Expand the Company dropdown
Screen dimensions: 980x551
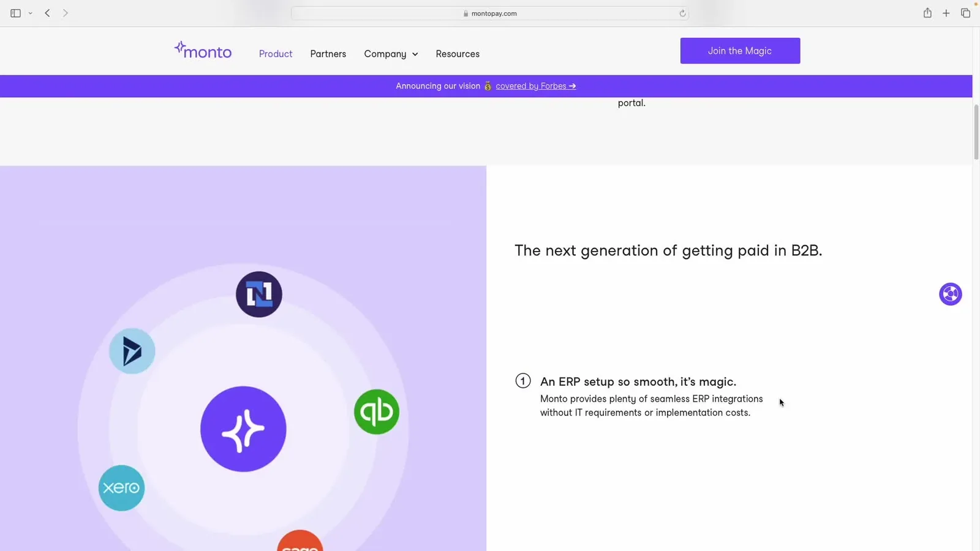point(391,54)
